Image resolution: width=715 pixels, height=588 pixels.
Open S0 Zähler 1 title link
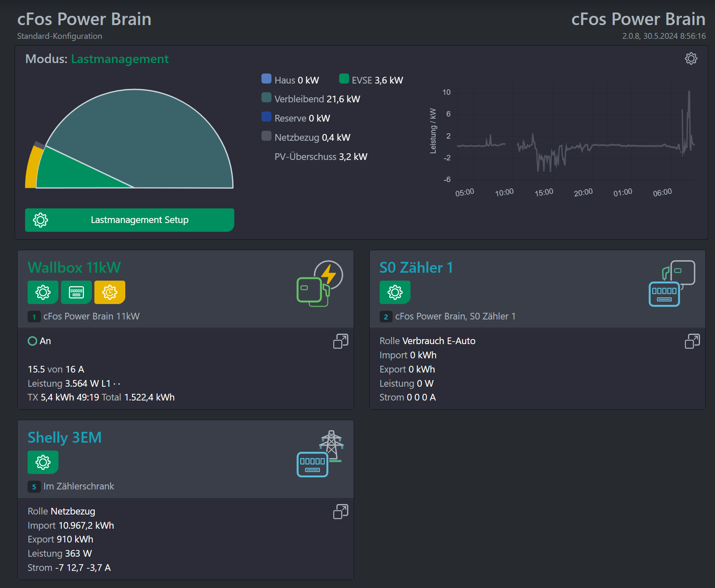(x=416, y=268)
